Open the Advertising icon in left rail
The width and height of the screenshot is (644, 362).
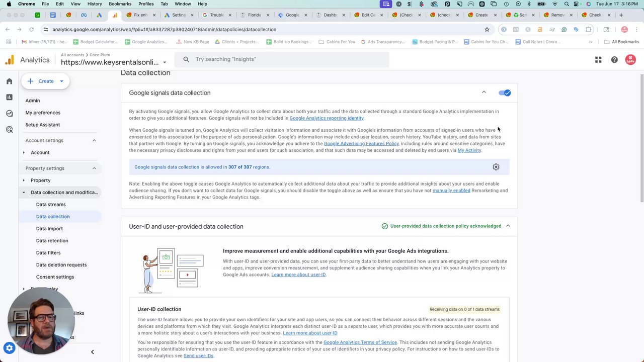coord(9,130)
